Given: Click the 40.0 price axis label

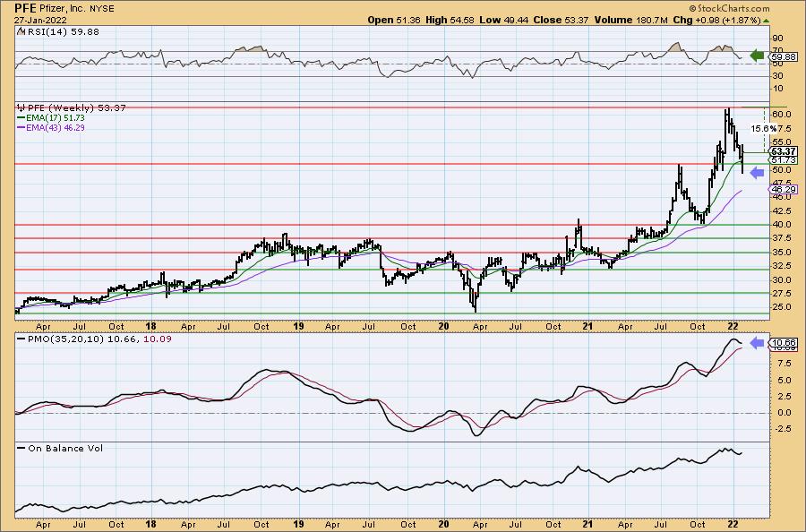Looking at the screenshot, I should click(x=781, y=225).
